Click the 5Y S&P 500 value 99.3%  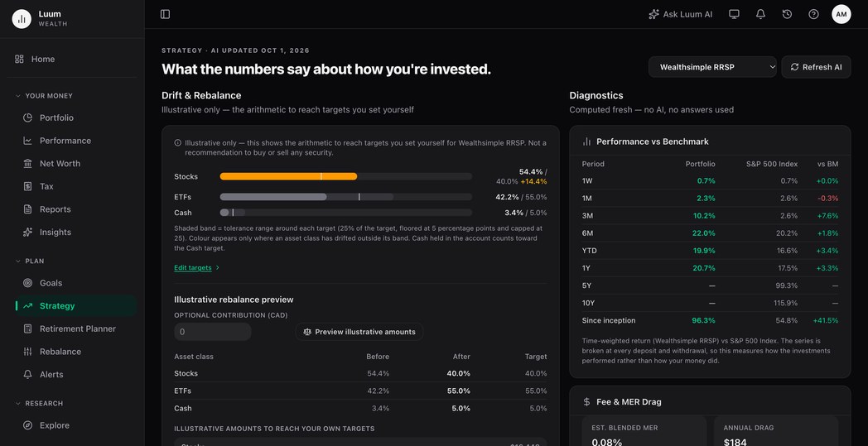(x=787, y=285)
